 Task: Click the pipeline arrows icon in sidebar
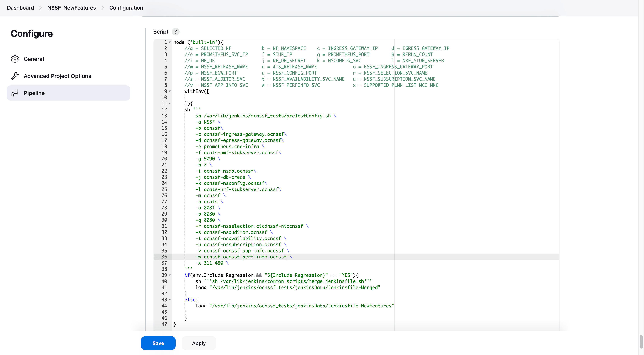click(x=15, y=93)
